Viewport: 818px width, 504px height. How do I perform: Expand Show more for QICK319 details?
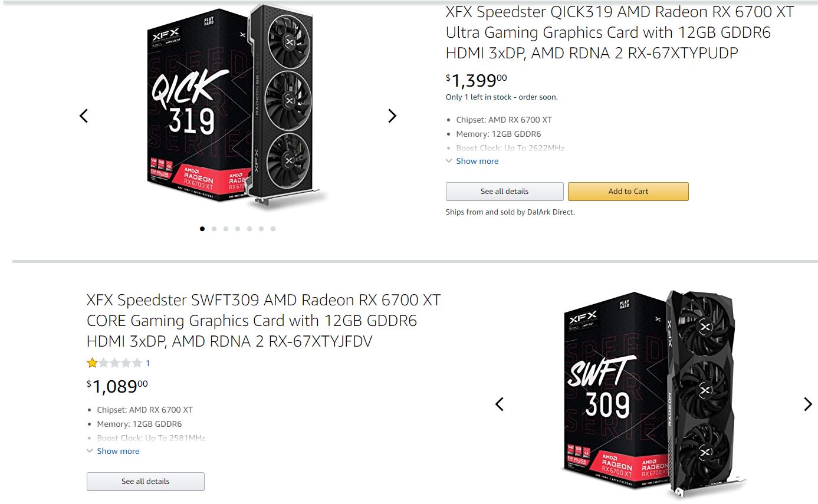(x=477, y=161)
